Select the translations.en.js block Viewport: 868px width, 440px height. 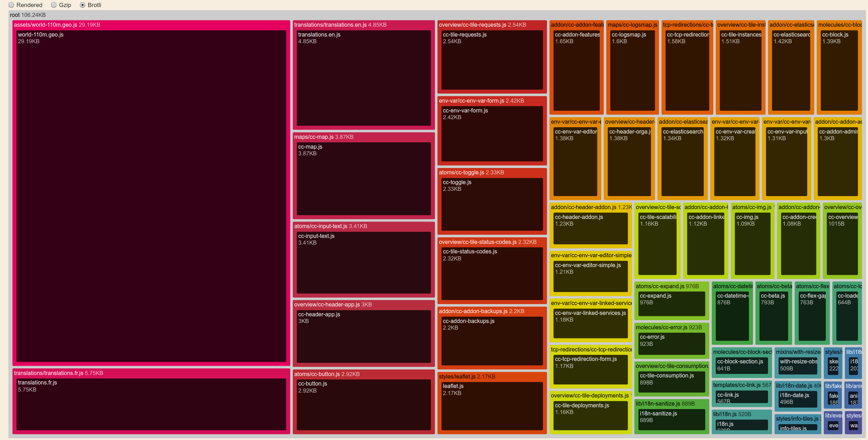tap(364, 77)
